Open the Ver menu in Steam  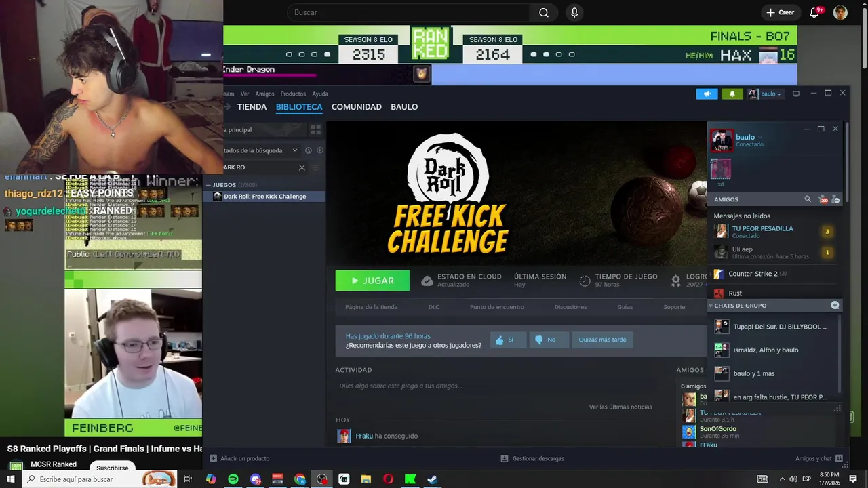point(245,94)
